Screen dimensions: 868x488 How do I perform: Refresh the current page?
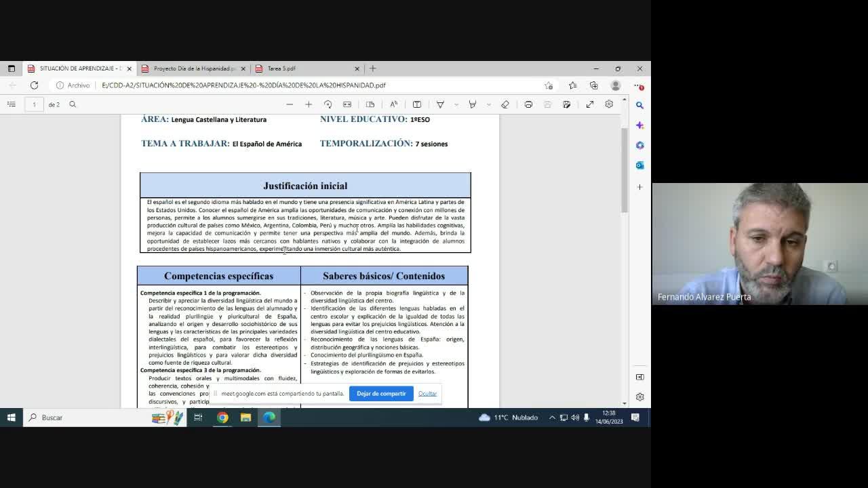34,85
